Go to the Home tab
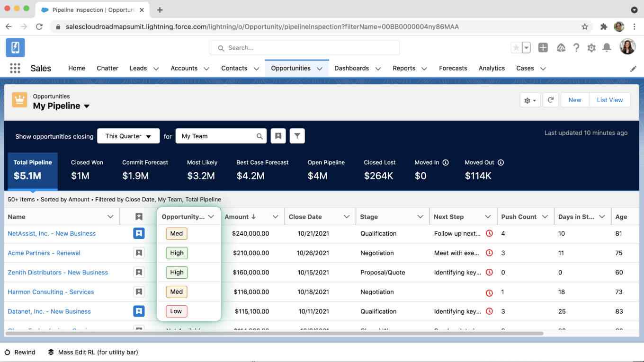 point(77,68)
